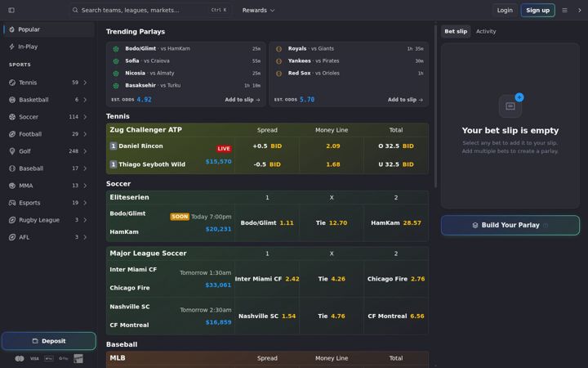Image resolution: width=588 pixels, height=368 pixels.
Task: Expand Baseball sports chevron
Action: [x=85, y=168]
